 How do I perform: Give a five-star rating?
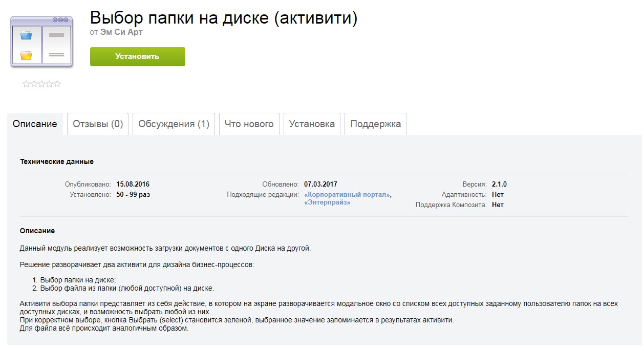click(x=57, y=83)
